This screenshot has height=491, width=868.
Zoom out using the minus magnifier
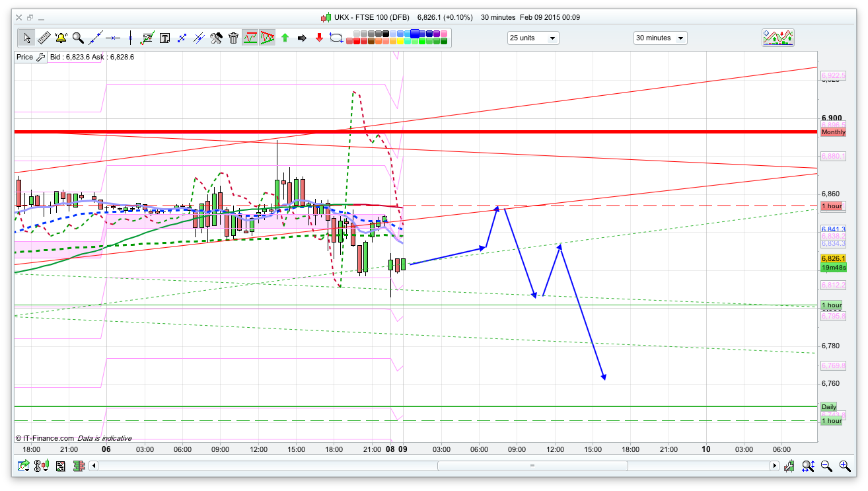point(826,466)
